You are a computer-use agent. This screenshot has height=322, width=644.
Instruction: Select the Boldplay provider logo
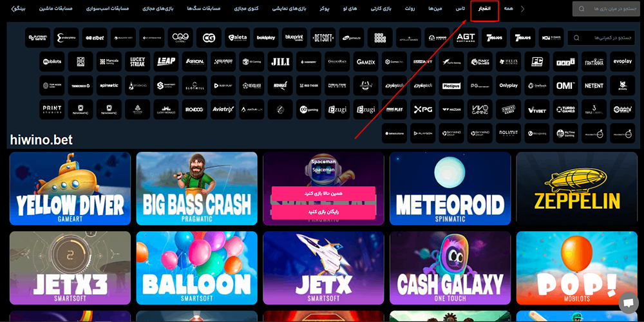coord(265,38)
